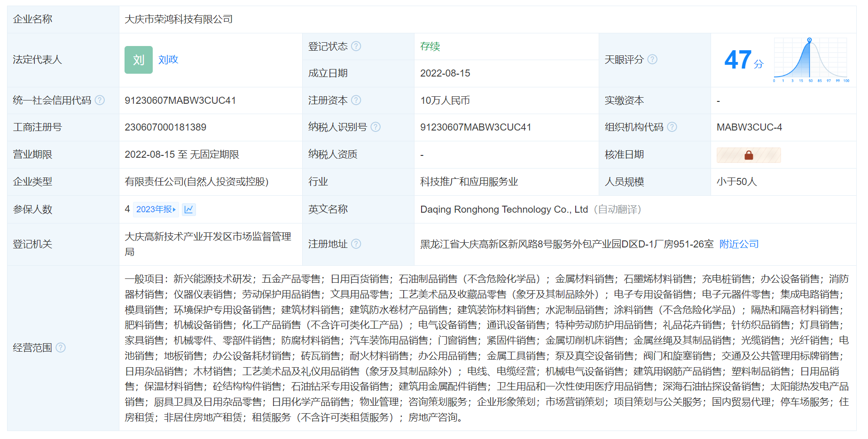Open 附近公司 nearby companies link
Viewport: 868px width, 439px height.
coord(739,244)
